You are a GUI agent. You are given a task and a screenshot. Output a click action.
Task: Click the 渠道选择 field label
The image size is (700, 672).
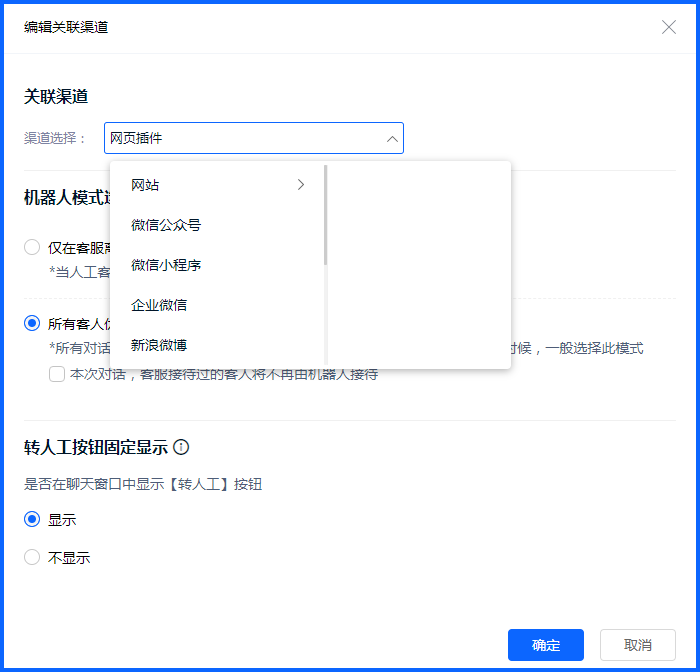coord(56,139)
